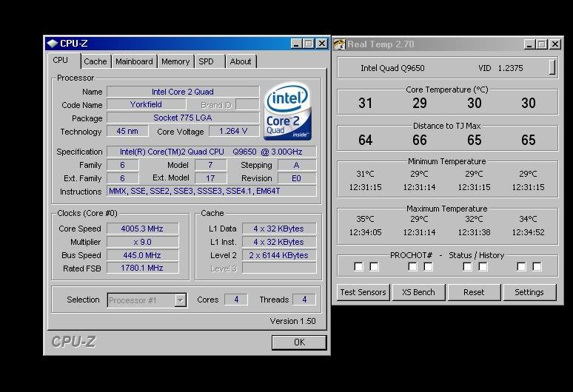The width and height of the screenshot is (573, 392).
Task: Click the CPU-Z title bar icon
Action: tap(53, 44)
